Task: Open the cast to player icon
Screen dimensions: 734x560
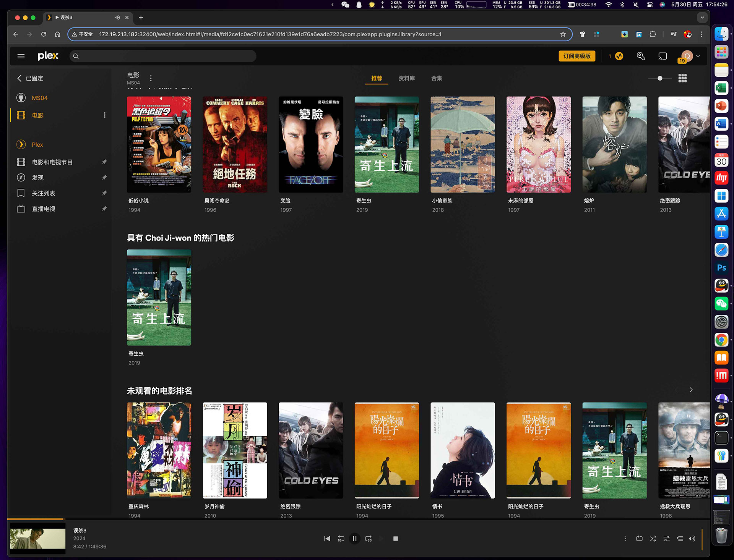Action: (x=663, y=56)
